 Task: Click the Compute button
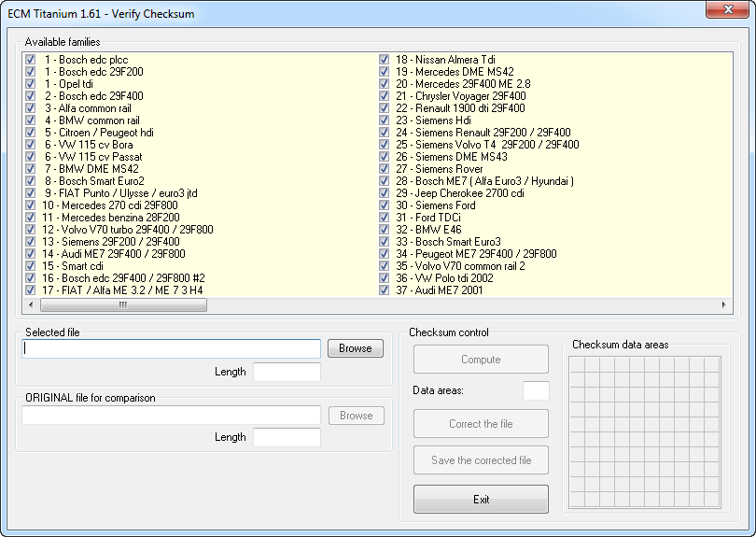(481, 359)
